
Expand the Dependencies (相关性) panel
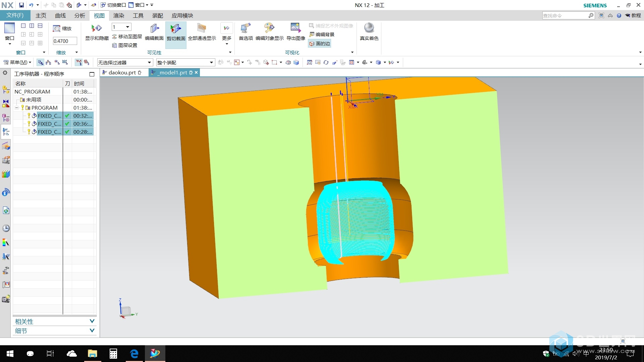click(x=92, y=321)
